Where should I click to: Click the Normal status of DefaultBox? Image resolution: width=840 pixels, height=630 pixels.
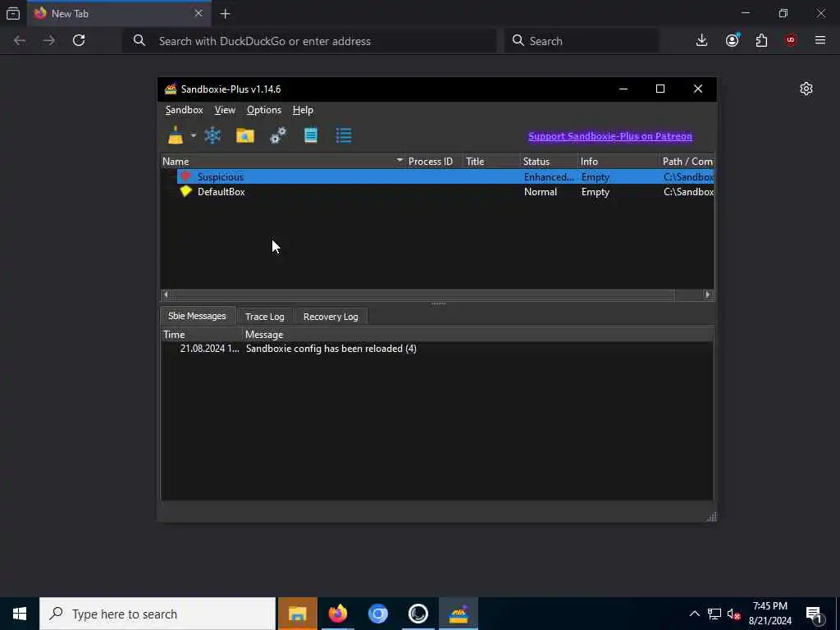click(541, 192)
